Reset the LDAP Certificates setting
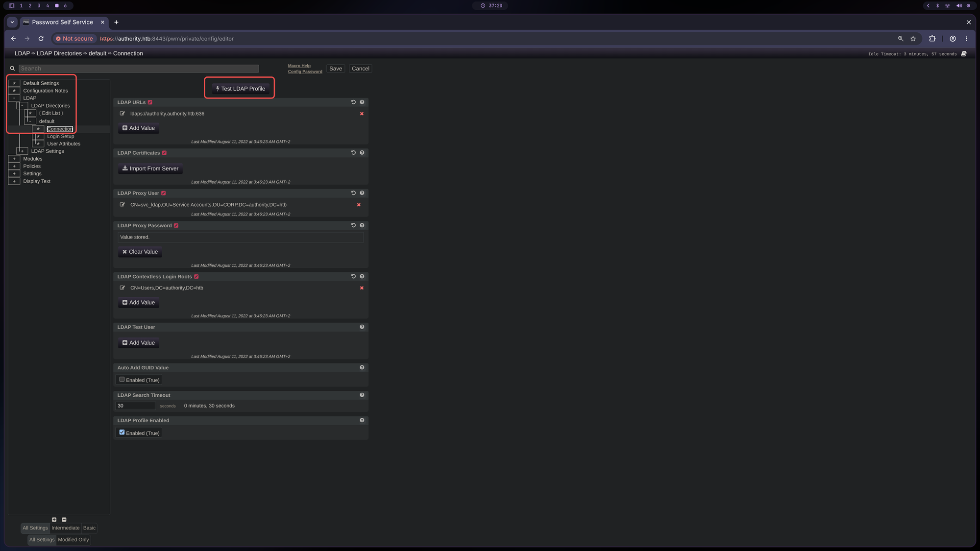This screenshot has height=551, width=980. (353, 153)
